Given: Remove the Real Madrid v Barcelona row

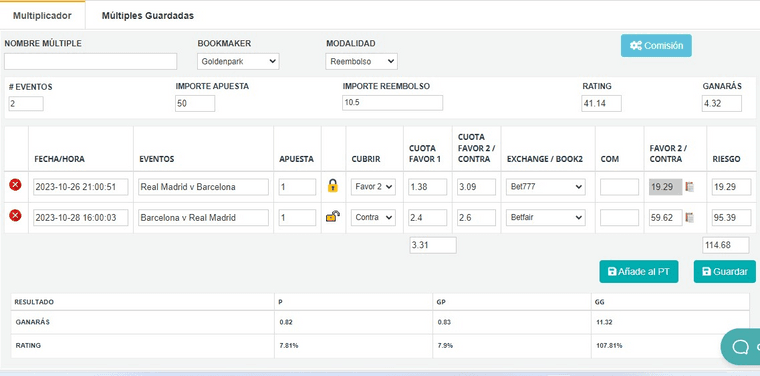Looking at the screenshot, I should (16, 185).
